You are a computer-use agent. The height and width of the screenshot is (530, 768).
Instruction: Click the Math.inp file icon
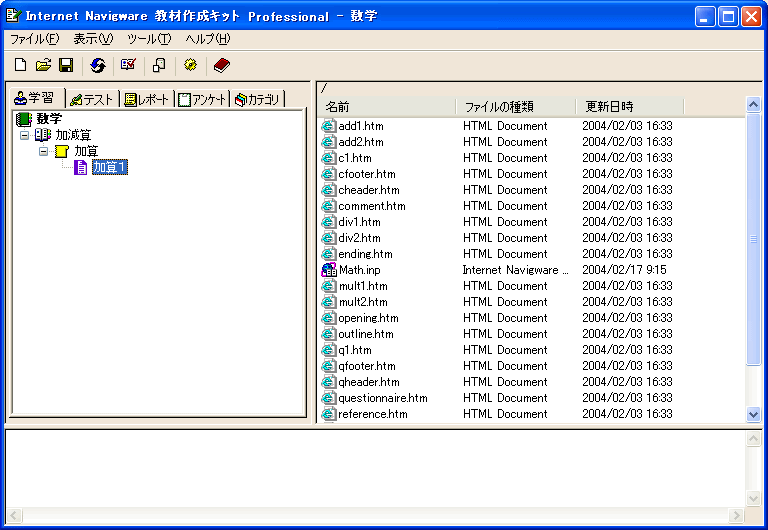(x=329, y=270)
